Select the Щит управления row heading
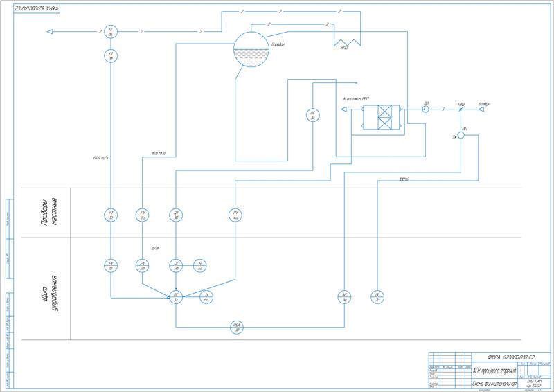This screenshot has width=554, height=392. [x=49, y=293]
